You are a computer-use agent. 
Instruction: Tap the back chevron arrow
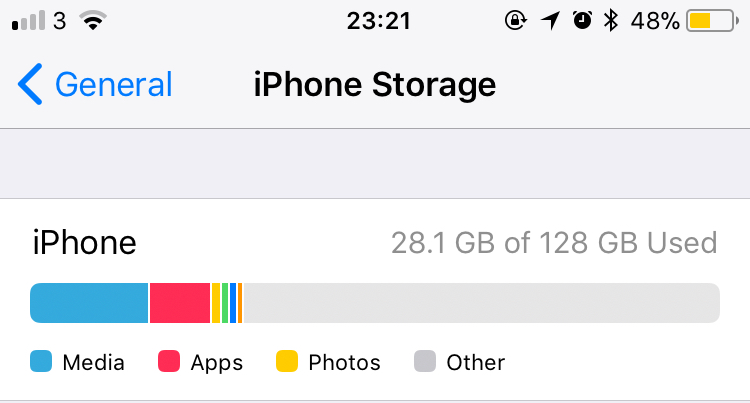click(30, 84)
